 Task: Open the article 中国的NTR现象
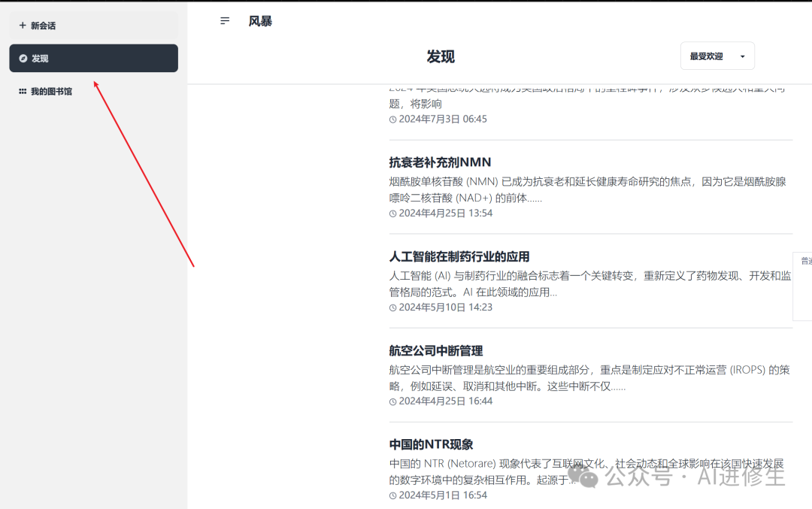[x=432, y=444]
